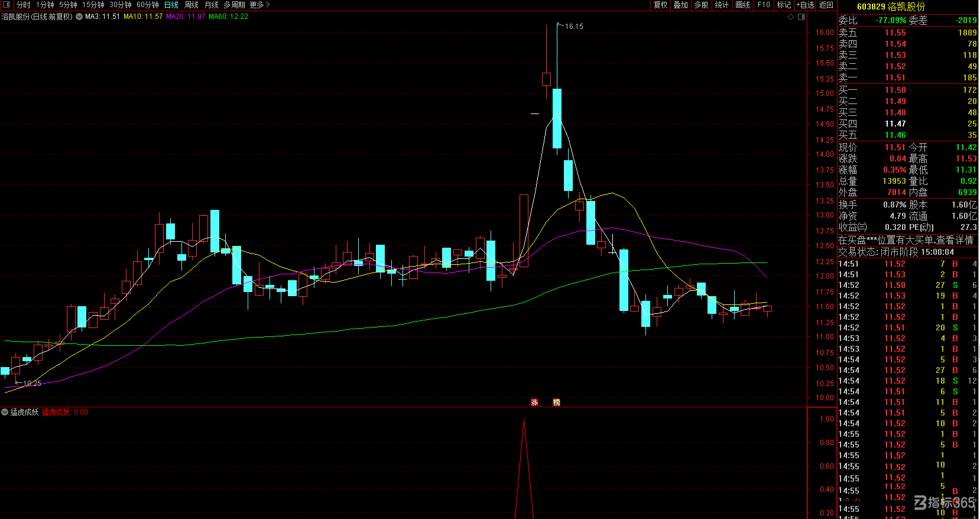
Task: Click the 多股 multi-stock button
Action: coord(702,5)
